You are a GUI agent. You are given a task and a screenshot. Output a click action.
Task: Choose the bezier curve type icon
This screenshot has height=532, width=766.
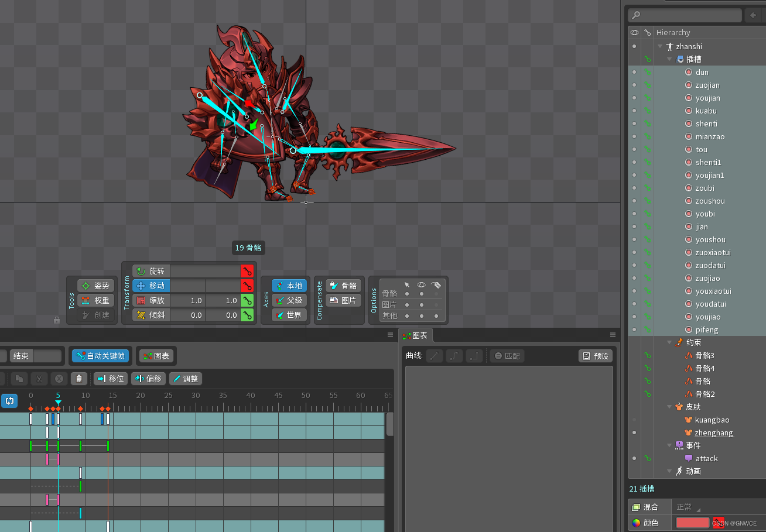(x=454, y=356)
